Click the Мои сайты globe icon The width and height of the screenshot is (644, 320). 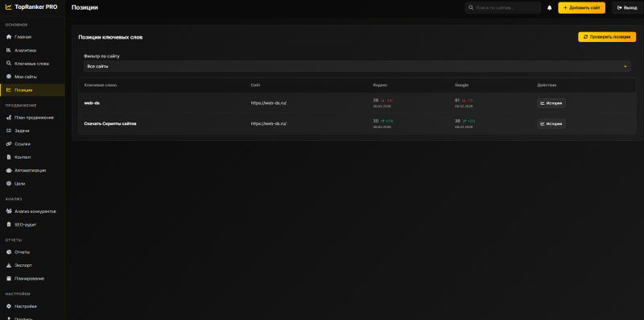pos(9,77)
